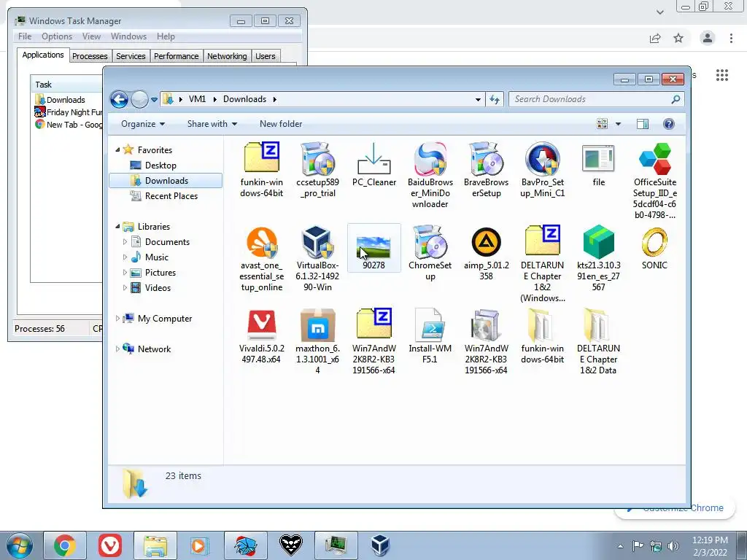Bookmark page with Chrome star icon

point(678,38)
